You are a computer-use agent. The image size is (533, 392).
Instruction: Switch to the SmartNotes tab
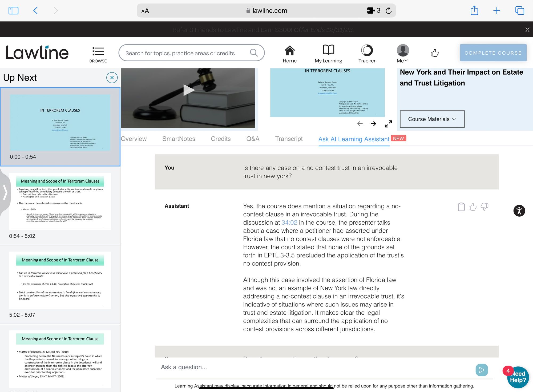pyautogui.click(x=179, y=139)
